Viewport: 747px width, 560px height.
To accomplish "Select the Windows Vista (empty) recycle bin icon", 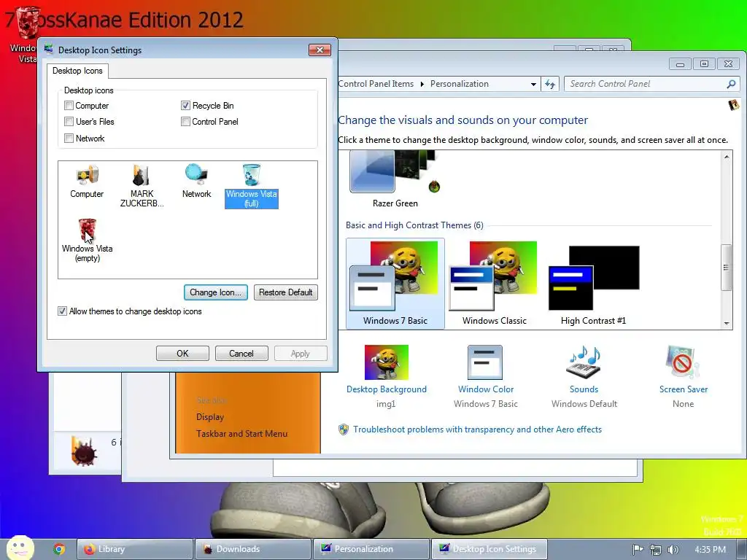I will (88, 241).
